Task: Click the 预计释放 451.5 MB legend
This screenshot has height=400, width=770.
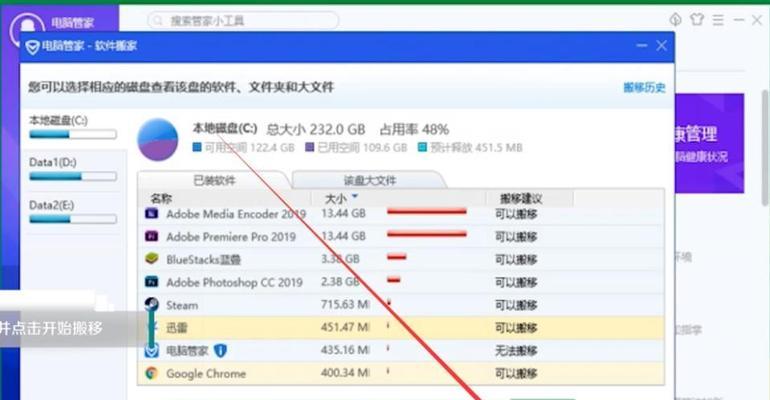Action: (470, 147)
